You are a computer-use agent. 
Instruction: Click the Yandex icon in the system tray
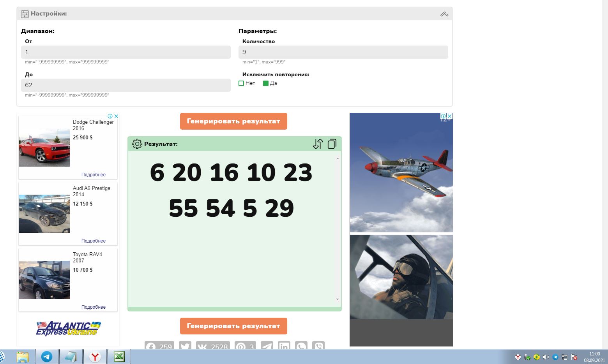coord(518,357)
